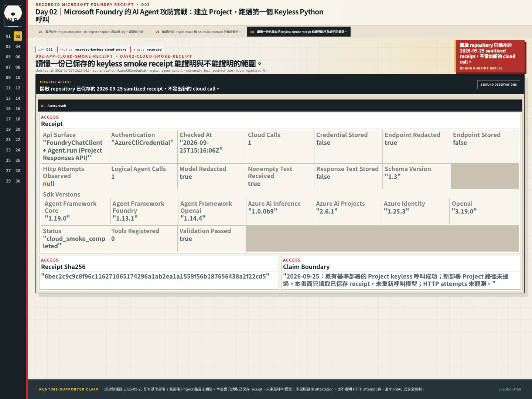This screenshot has width=532, height=399.
Task: Open day 01 in sidebar
Action: click(x=8, y=36)
